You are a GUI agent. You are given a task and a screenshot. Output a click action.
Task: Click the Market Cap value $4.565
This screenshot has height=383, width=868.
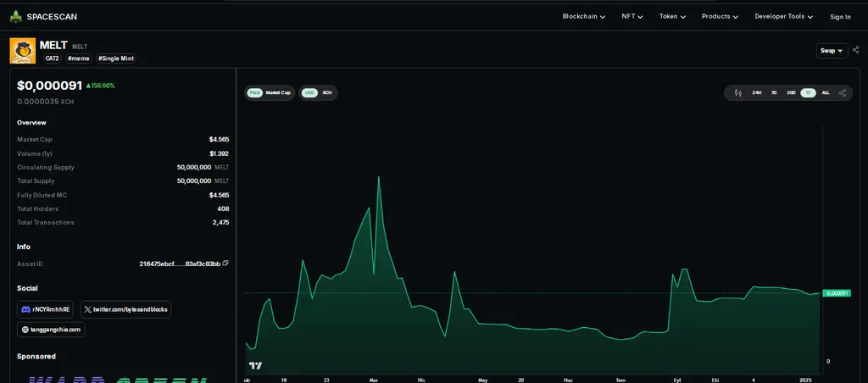(x=219, y=140)
